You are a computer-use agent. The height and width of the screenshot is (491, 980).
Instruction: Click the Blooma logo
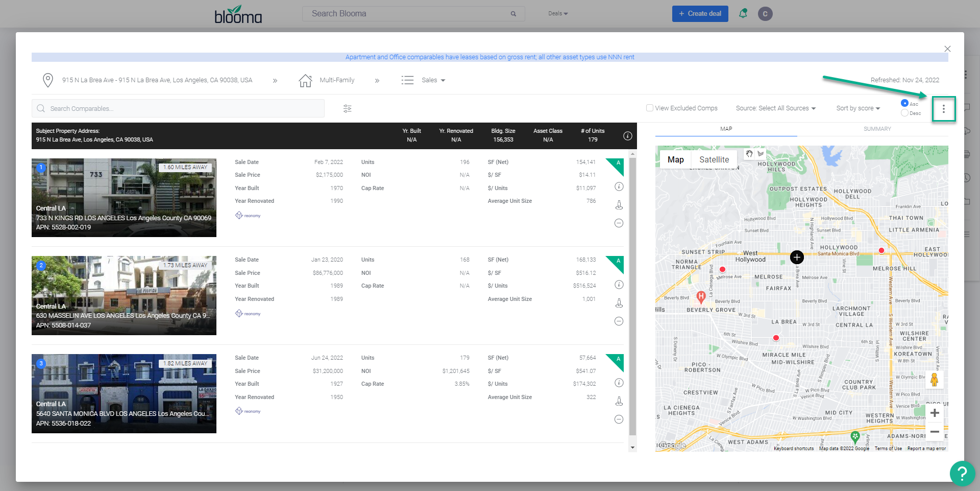(238, 14)
